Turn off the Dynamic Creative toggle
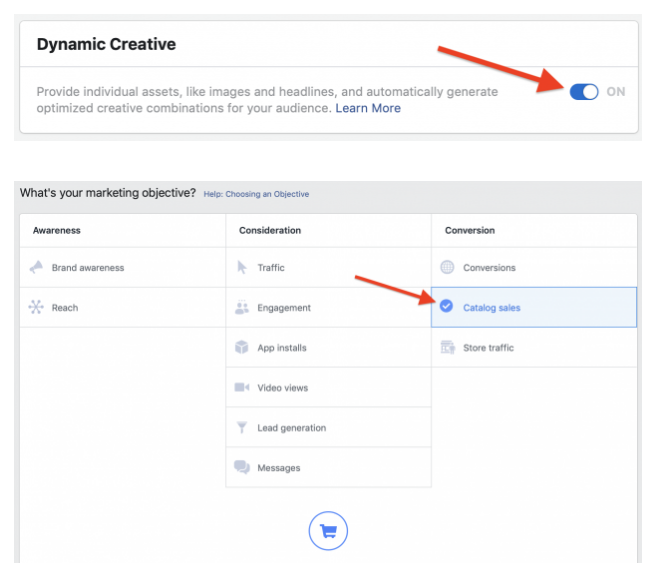The width and height of the screenshot is (647, 568). point(584,91)
